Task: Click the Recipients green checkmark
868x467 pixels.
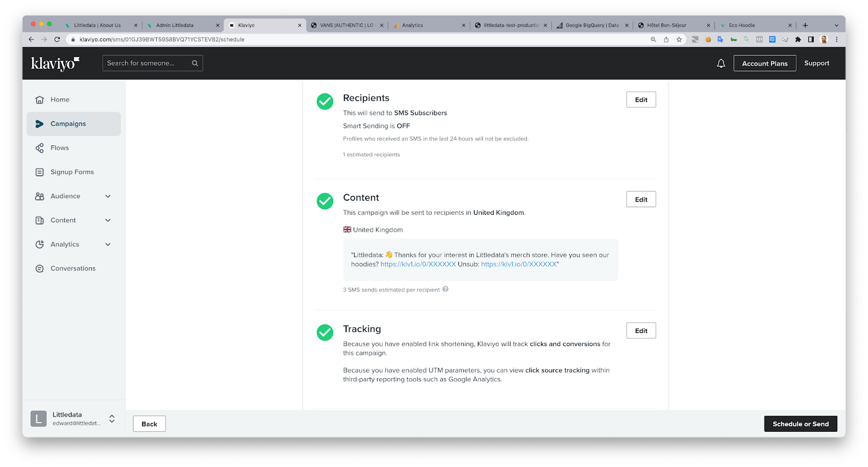Action: (325, 101)
